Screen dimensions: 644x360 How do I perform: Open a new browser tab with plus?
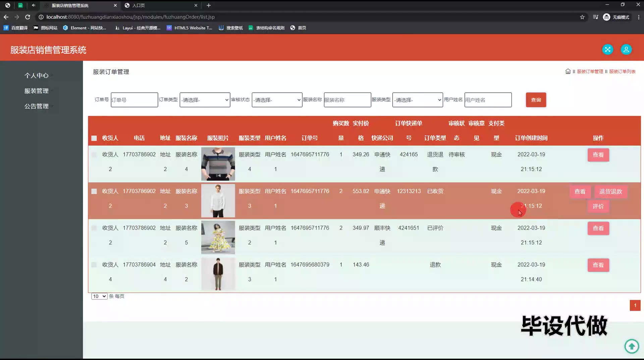(x=209, y=5)
